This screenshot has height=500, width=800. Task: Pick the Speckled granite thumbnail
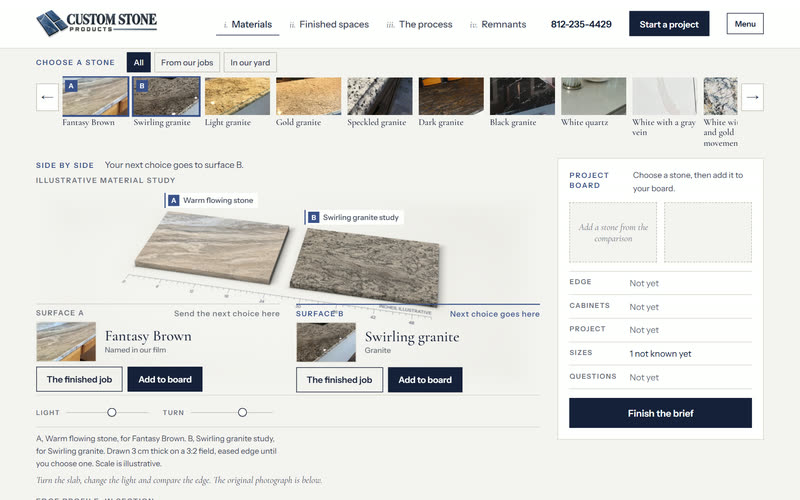pos(380,96)
